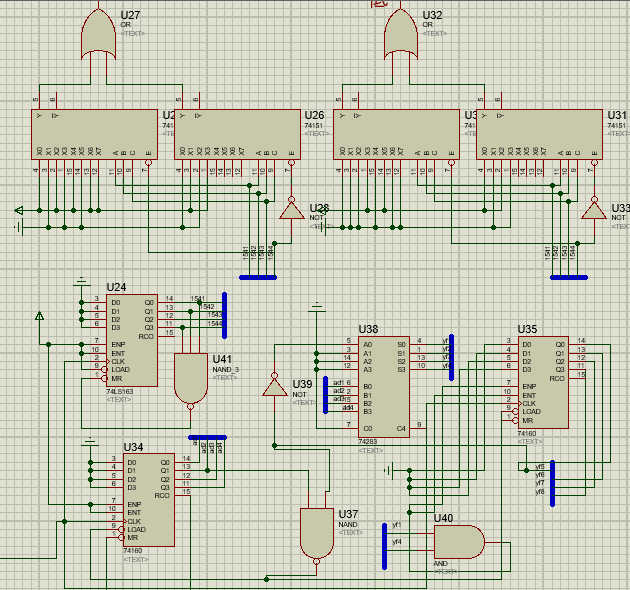
Task: Select the U41 NAND_3 gate symbol
Action: pyautogui.click(x=191, y=380)
